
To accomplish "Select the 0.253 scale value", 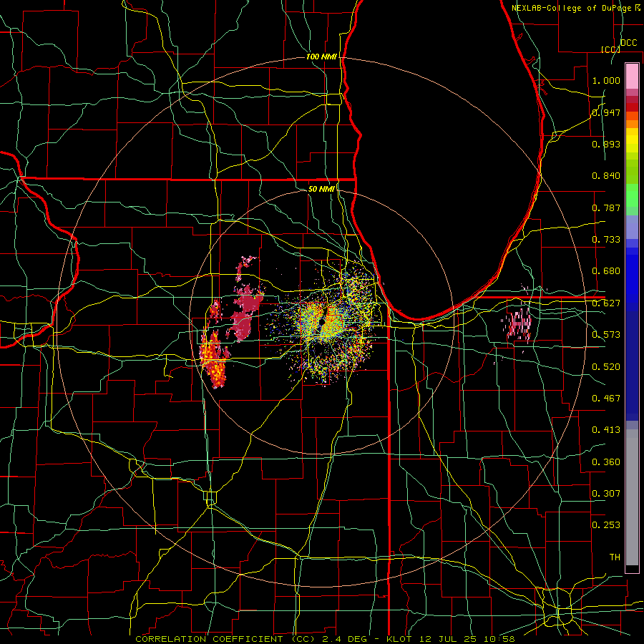I will click(x=606, y=525).
